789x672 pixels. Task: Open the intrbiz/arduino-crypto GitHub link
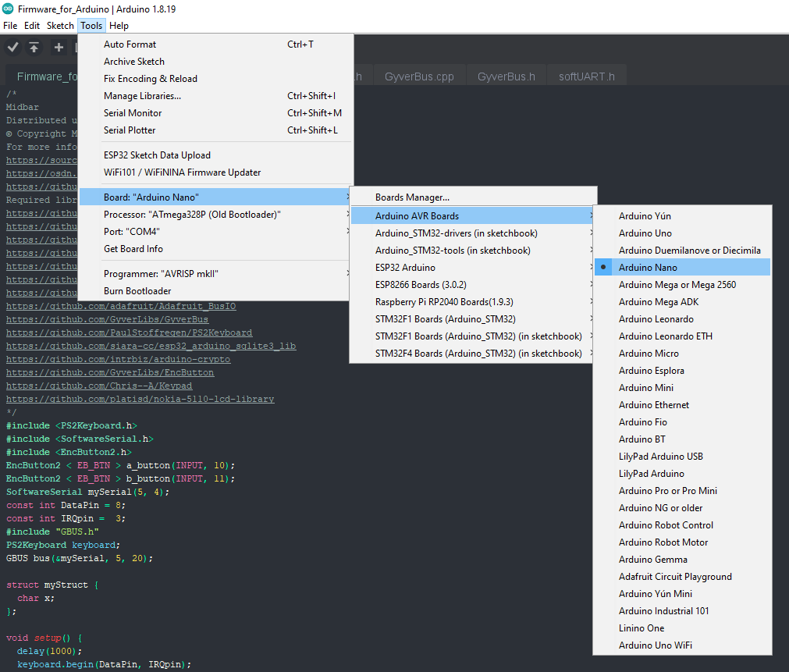click(x=119, y=359)
